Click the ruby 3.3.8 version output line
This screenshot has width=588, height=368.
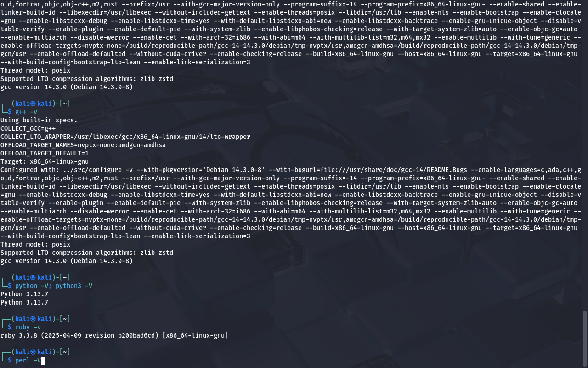(114, 335)
